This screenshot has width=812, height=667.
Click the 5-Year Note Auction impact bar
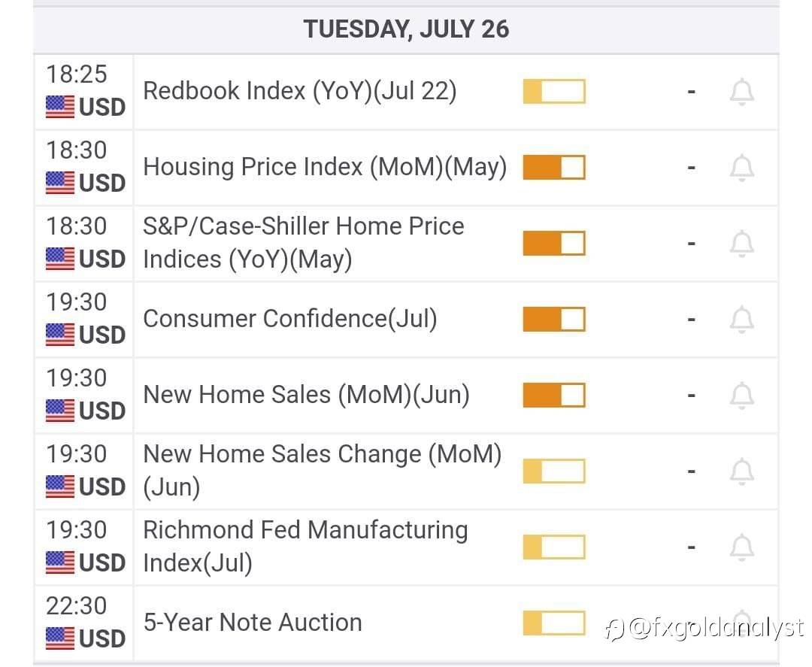pos(553,623)
